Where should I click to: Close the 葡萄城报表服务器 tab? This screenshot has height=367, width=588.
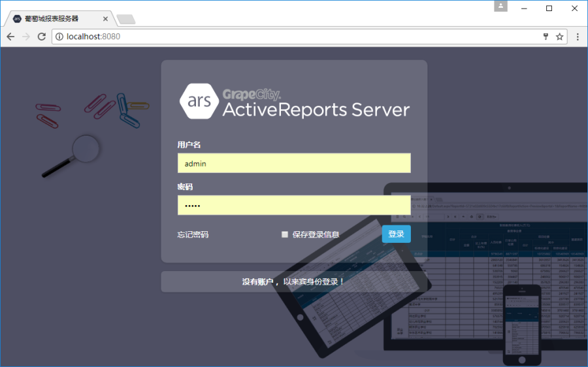105,19
